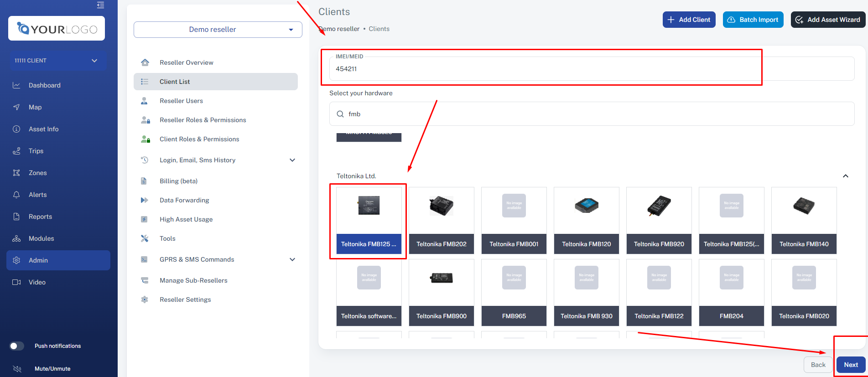Click the Clients breadcrumb link
This screenshot has width=868, height=377.
point(379,29)
